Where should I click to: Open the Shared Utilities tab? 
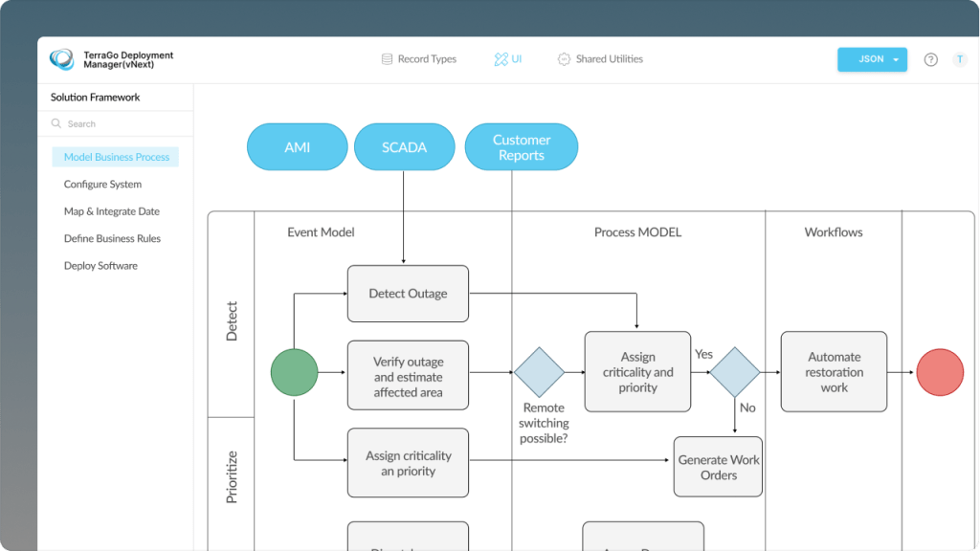pos(609,59)
